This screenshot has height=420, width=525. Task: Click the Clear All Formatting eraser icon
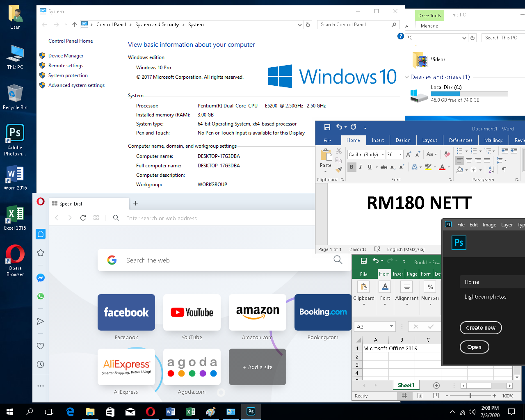pos(447,154)
